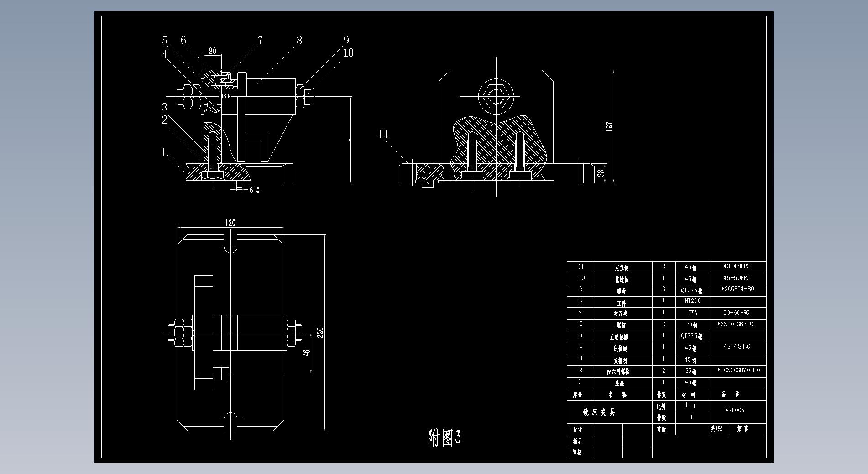This screenshot has height=474, width=868.
Task: Click the 'HT200' material cell
Action: (x=693, y=301)
